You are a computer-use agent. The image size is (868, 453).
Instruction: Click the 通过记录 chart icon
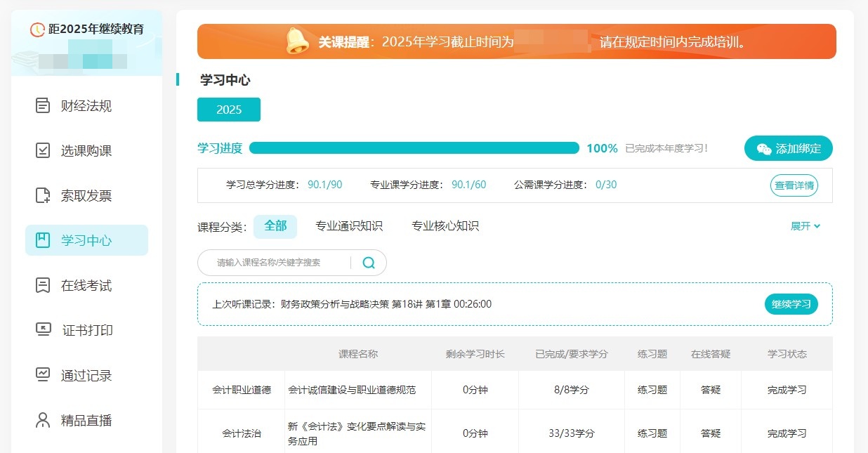(x=43, y=375)
